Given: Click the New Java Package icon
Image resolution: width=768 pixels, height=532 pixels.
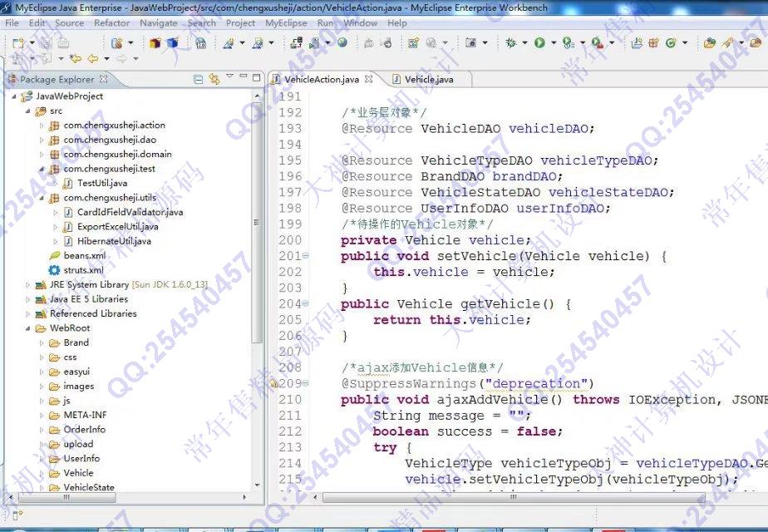Looking at the screenshot, I should point(653,43).
